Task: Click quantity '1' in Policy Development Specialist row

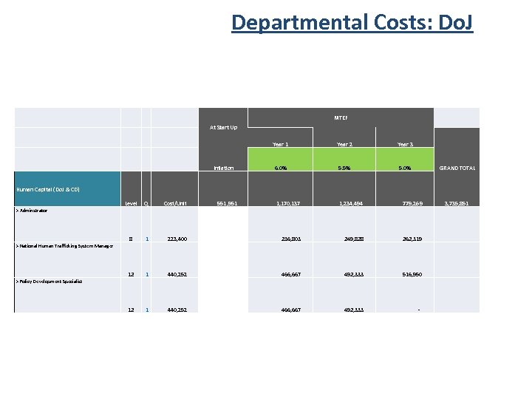Action: pos(147,310)
